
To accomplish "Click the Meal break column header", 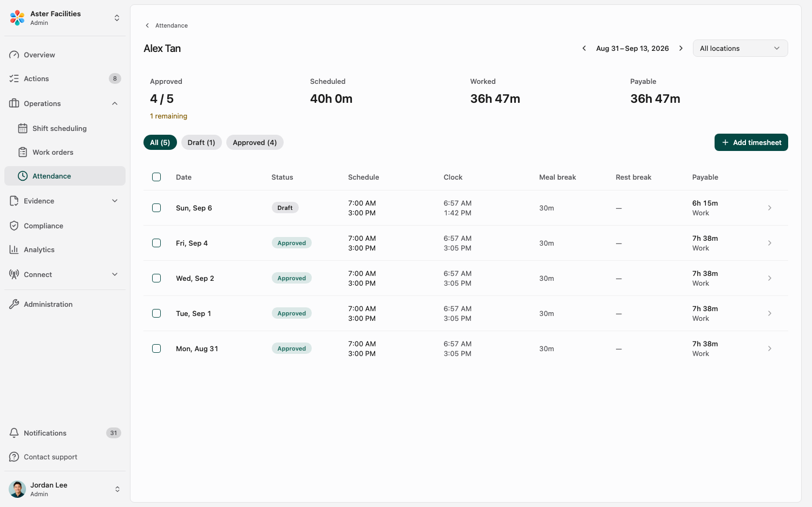I will 558,177.
